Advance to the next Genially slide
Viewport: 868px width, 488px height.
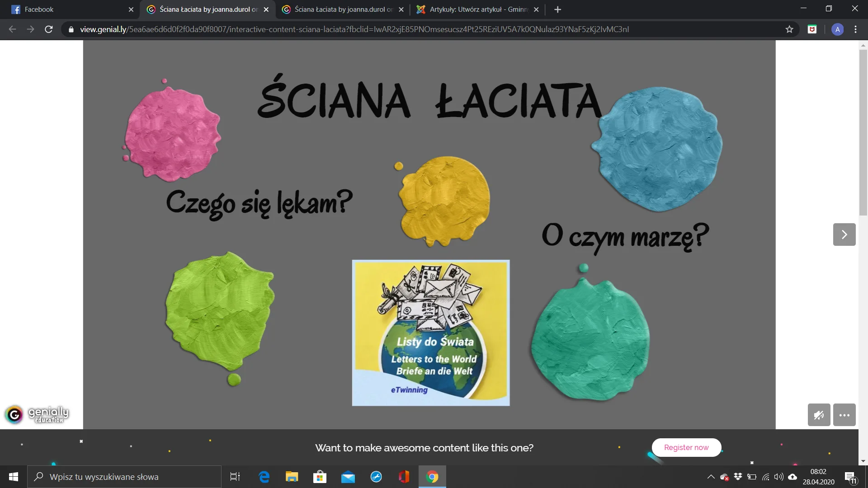click(844, 234)
